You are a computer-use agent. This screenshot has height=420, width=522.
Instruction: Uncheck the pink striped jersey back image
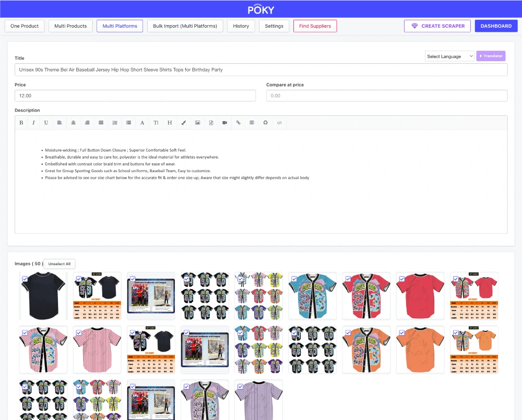coord(79,332)
